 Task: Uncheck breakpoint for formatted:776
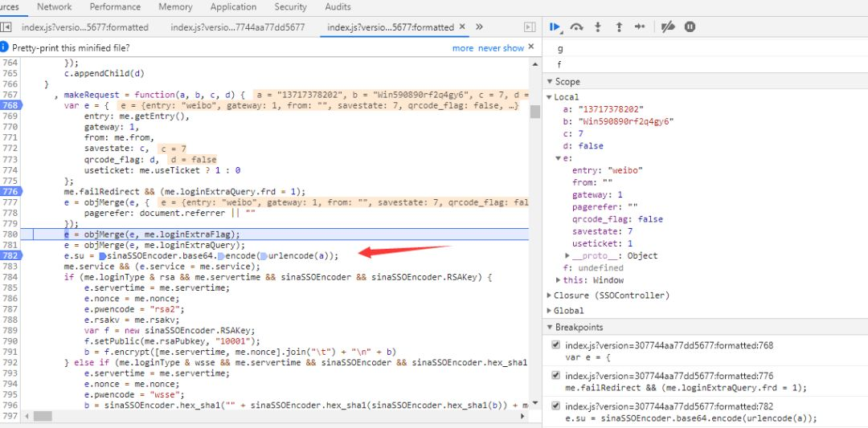pyautogui.click(x=556, y=376)
